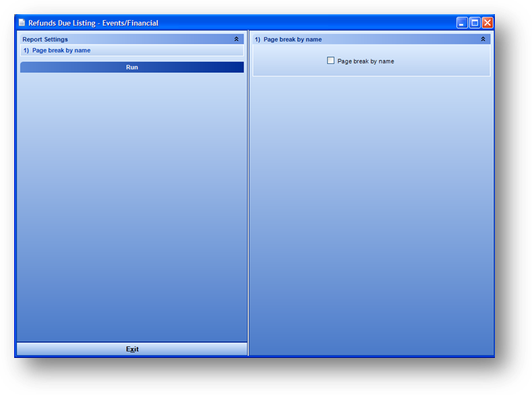Close the Refunds Due Listing window
Screen dimensions: 532x395
point(487,23)
